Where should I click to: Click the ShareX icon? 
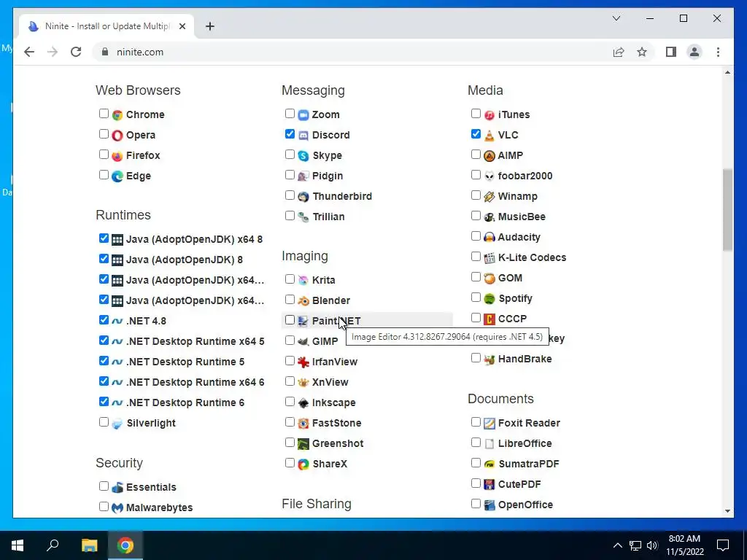(303, 464)
